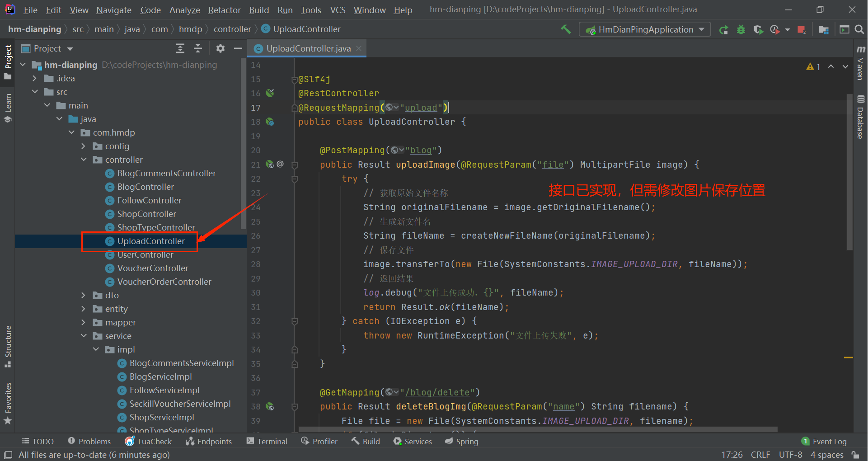Open the Structure side tool window
The image size is (868, 461).
coord(8,346)
